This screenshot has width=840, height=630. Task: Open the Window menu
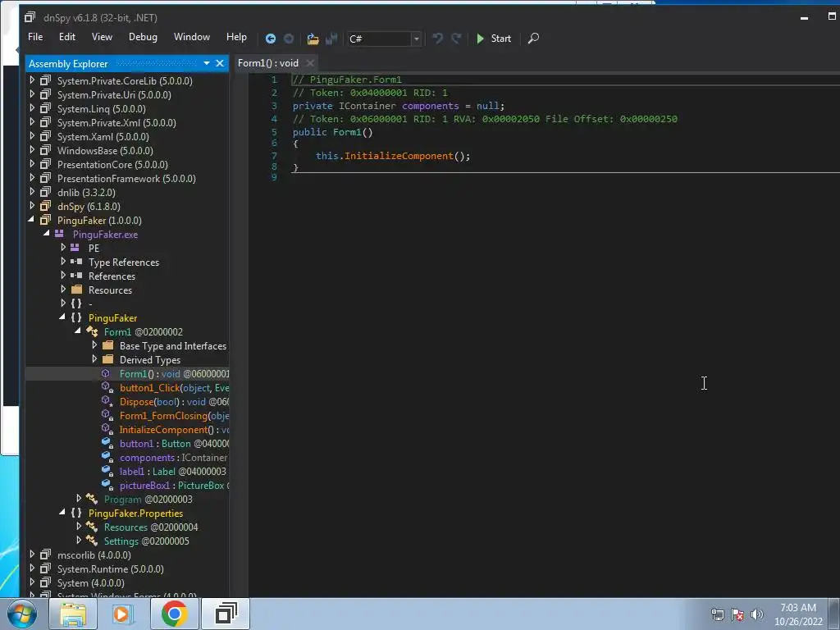[x=192, y=37]
